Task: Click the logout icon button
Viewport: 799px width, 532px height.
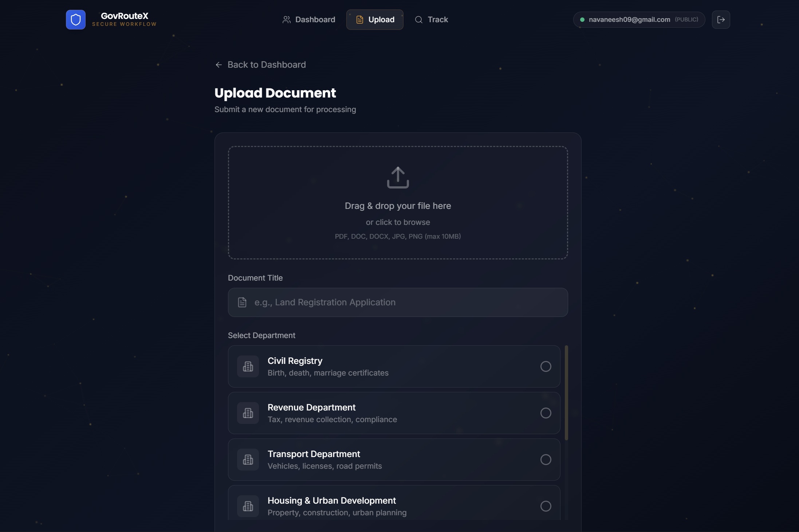Action: [721, 20]
